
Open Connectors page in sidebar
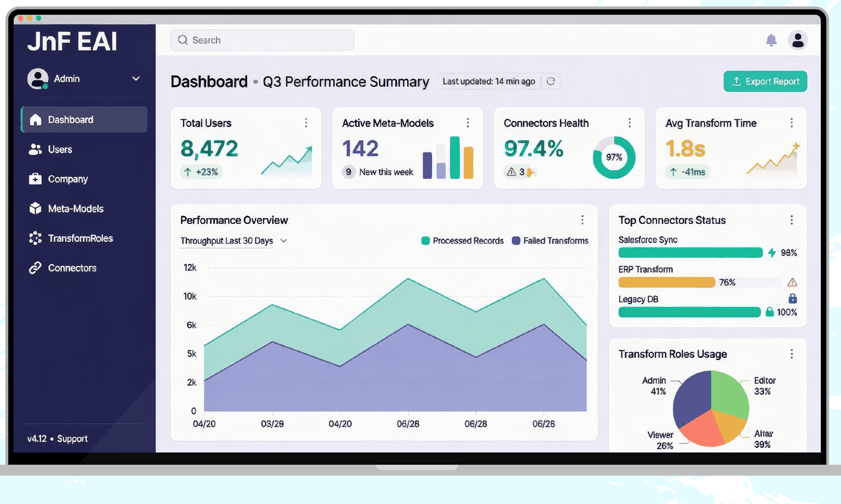click(x=84, y=268)
